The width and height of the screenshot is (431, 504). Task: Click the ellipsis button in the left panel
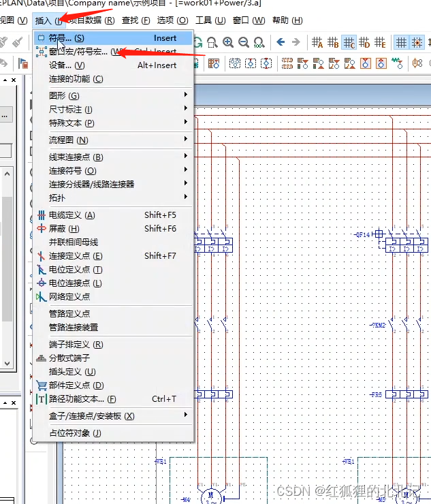5,114
